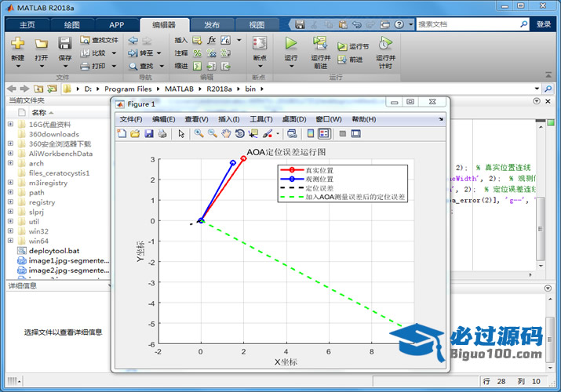Toggle the Brush data tool in Figure
561x392 pixels.
tap(268, 133)
